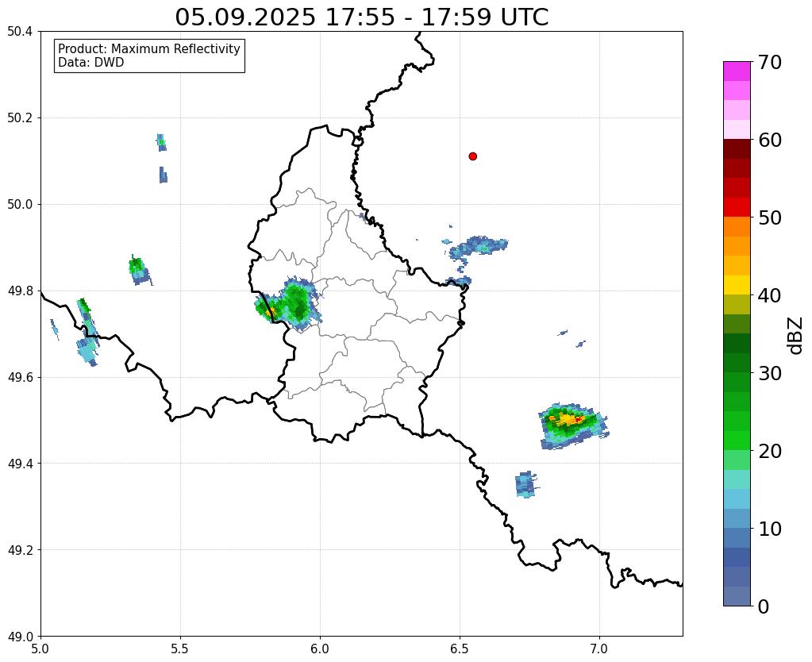Click the colorbar tick label 70
The image size is (812, 662).
tap(770, 62)
